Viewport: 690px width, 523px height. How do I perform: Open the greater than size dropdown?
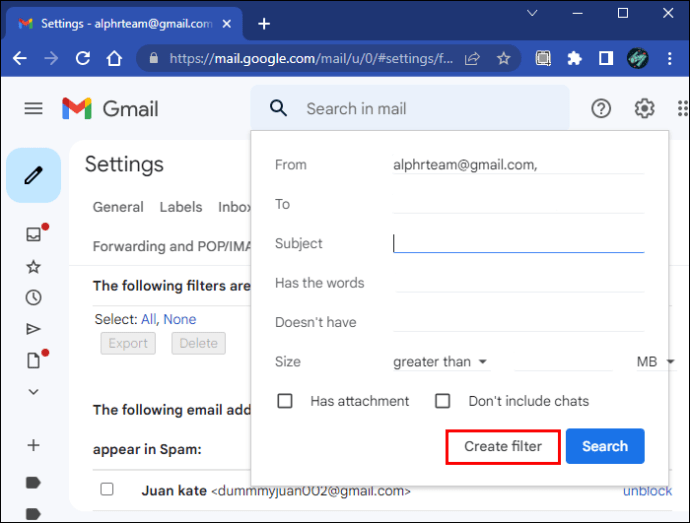441,362
